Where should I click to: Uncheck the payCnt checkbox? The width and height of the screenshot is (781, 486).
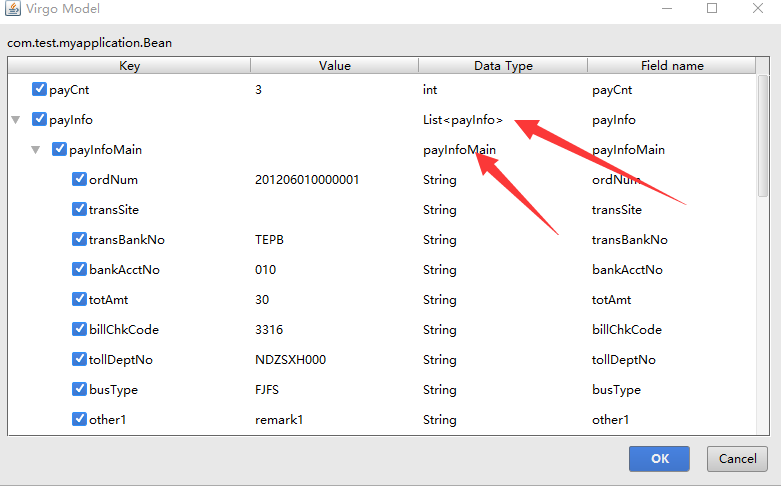(x=39, y=89)
